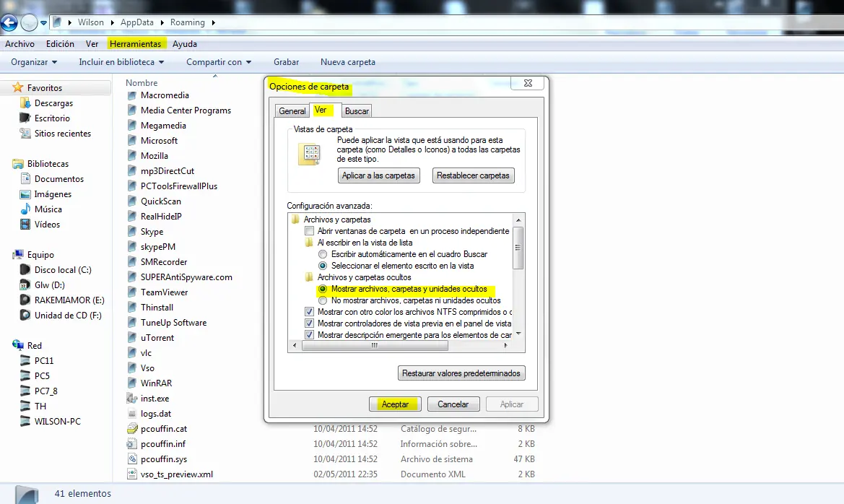
Task: Click the horizontal scrollbar thumb in advanced settings
Action: 375,346
